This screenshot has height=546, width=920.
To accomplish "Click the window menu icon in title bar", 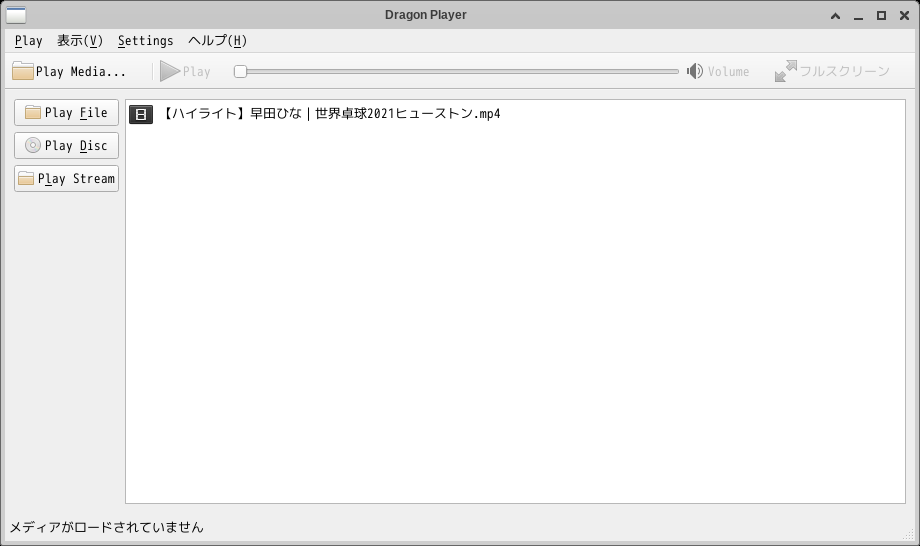I will tap(16, 15).
